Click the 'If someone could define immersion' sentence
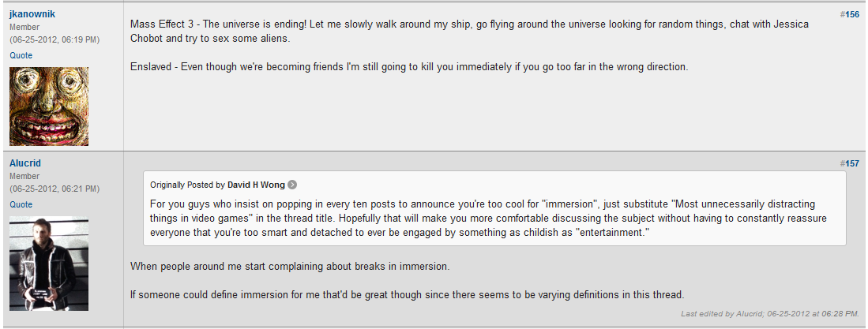 (x=407, y=294)
